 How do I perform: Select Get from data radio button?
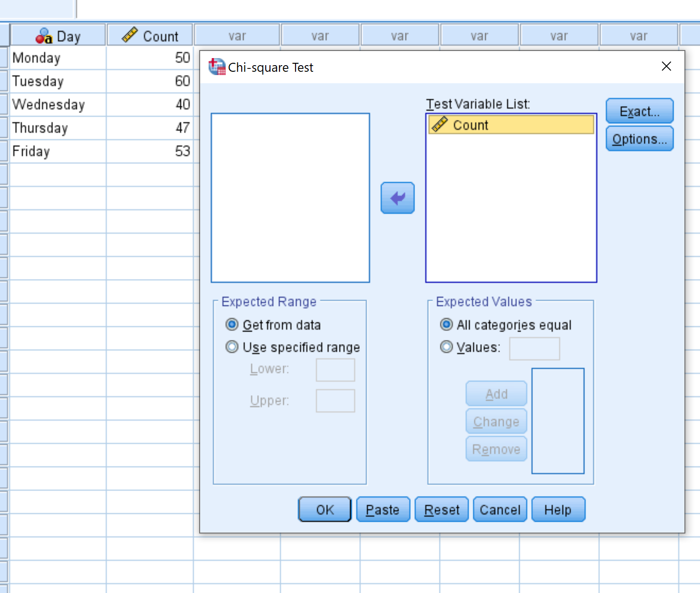pyautogui.click(x=232, y=325)
